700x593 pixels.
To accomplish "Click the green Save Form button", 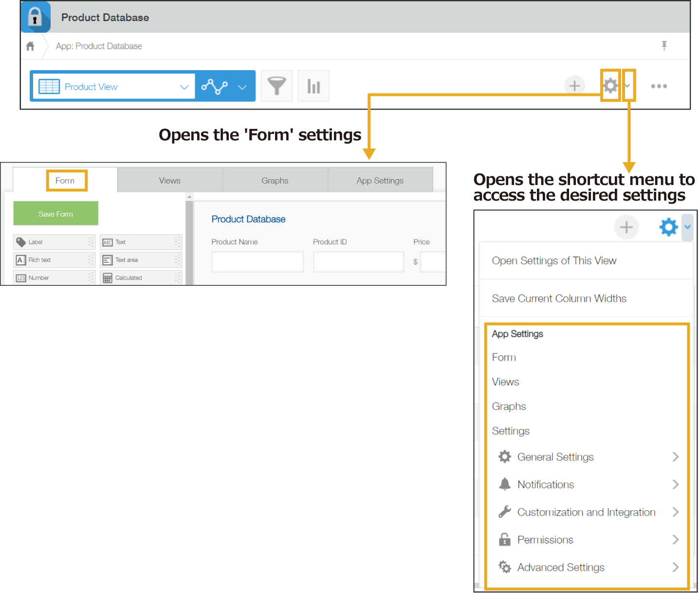I will click(56, 214).
